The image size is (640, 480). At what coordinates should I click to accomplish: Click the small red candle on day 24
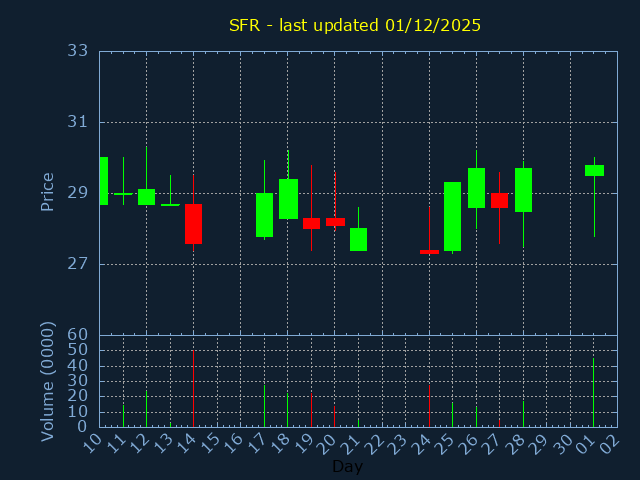[x=429, y=251]
